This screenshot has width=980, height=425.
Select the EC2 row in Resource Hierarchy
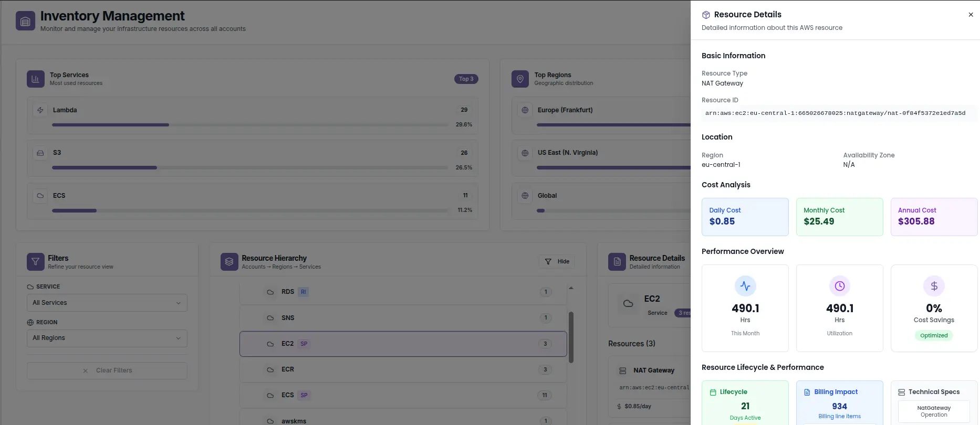(403, 344)
